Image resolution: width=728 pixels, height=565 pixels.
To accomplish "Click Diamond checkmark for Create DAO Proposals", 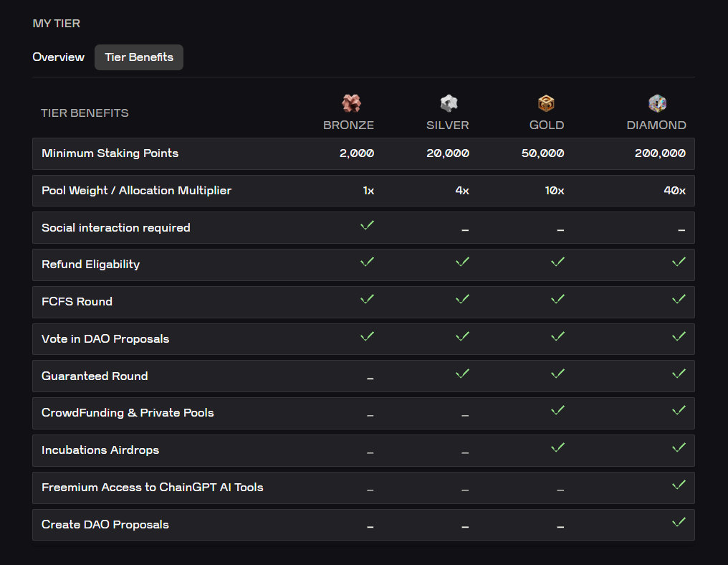I will (679, 522).
